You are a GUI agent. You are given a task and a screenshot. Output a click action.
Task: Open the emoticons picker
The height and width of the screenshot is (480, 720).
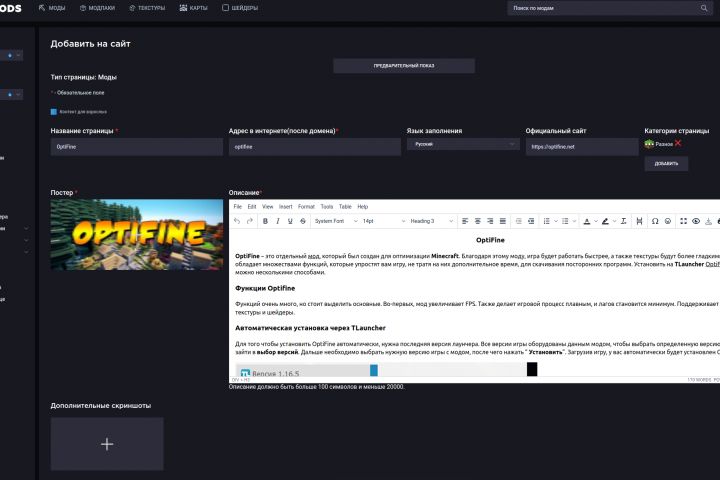pos(668,221)
